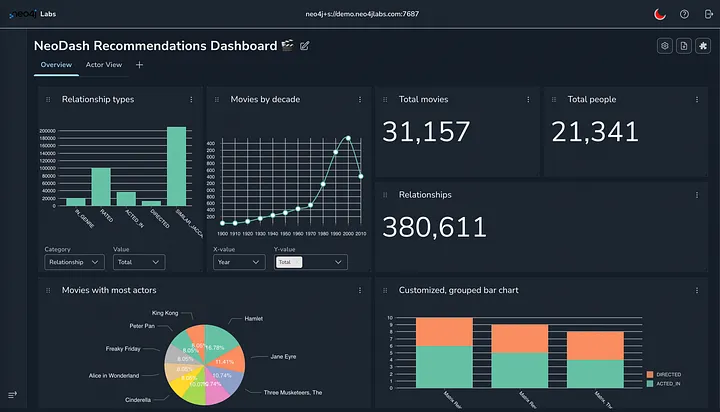Expand the sidebar menu icon at bottom left
Viewport: 720px width, 412px height.
12,395
